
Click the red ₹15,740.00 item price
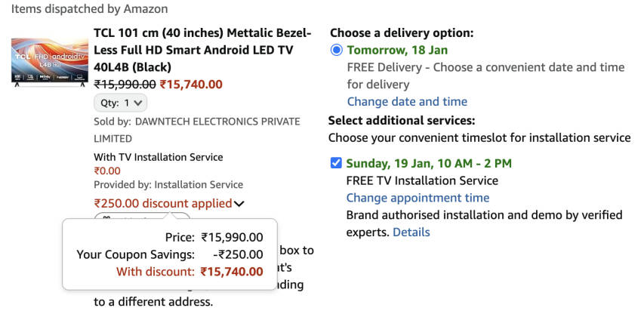[x=191, y=85]
